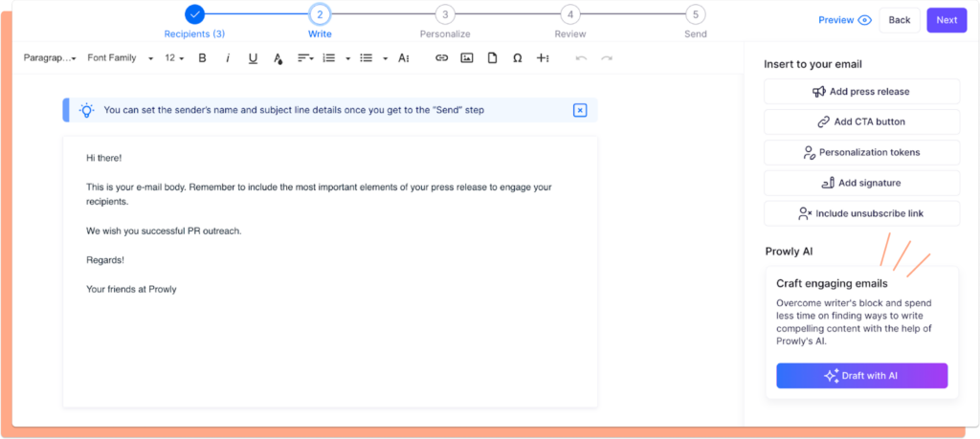Open the text color picker

click(x=278, y=58)
